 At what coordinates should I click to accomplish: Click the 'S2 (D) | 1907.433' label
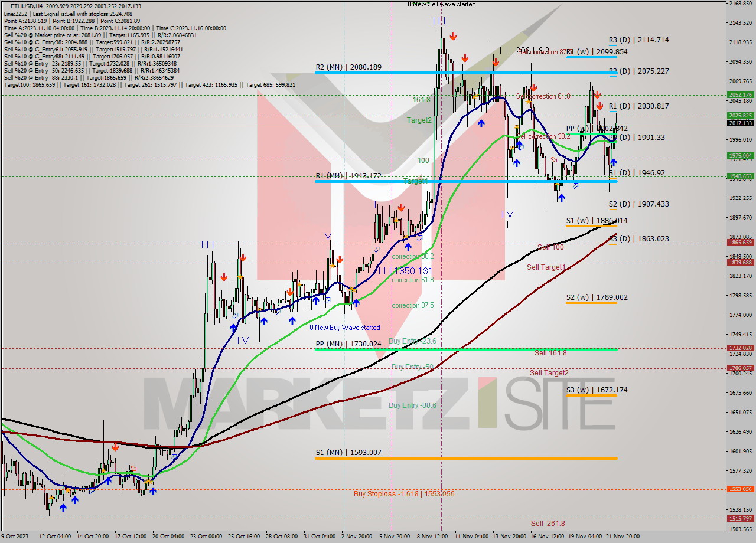(x=639, y=204)
